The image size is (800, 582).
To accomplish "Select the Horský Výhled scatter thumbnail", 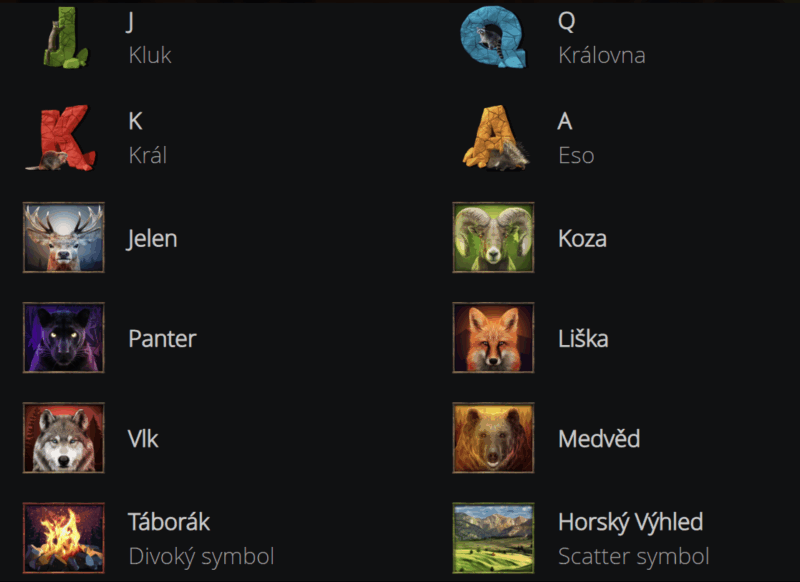I will 493,538.
